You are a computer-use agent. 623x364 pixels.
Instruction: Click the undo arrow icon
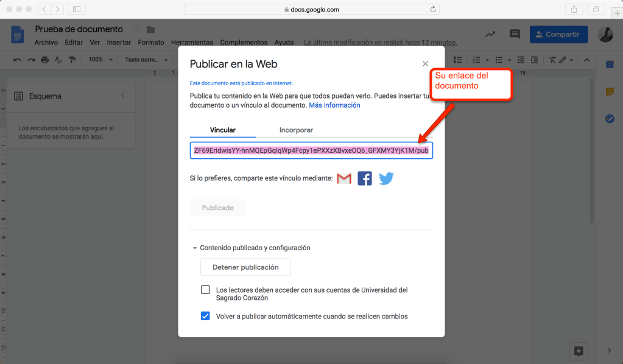(17, 60)
